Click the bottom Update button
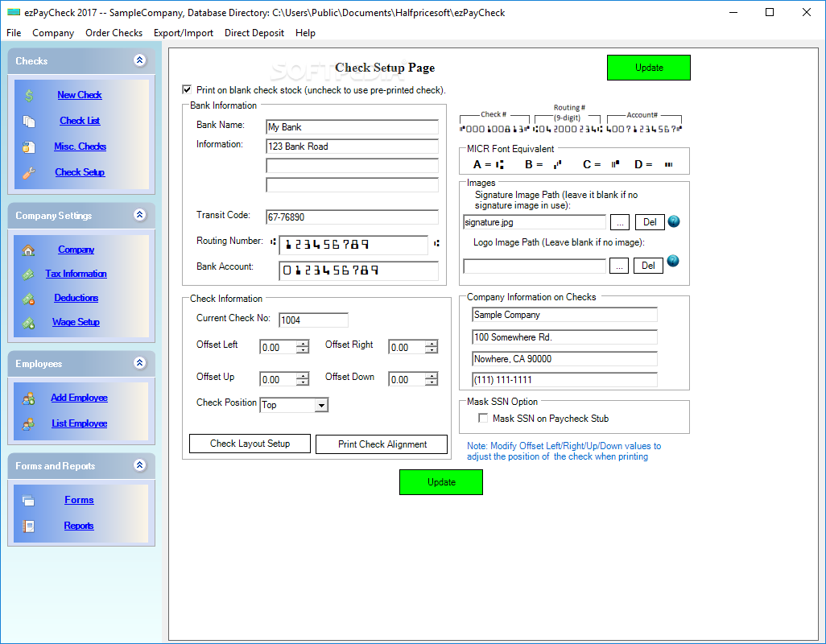This screenshot has width=826, height=644. [441, 482]
